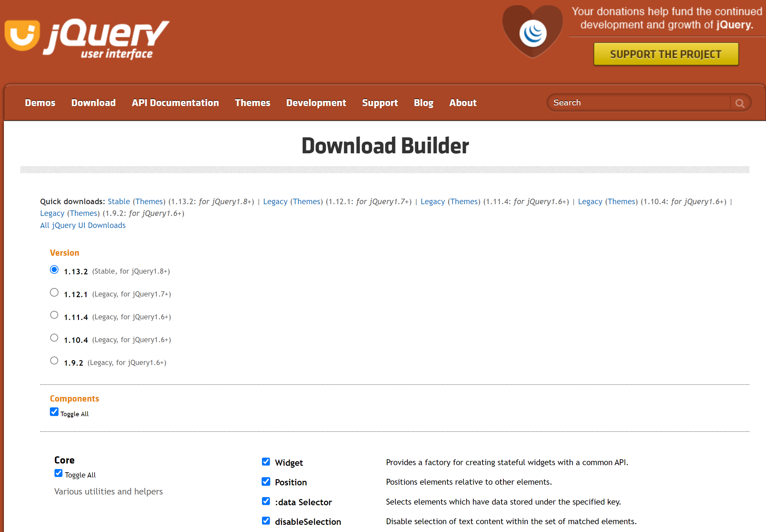766x532 pixels.
Task: Navigate to the Blog section
Action: [423, 103]
